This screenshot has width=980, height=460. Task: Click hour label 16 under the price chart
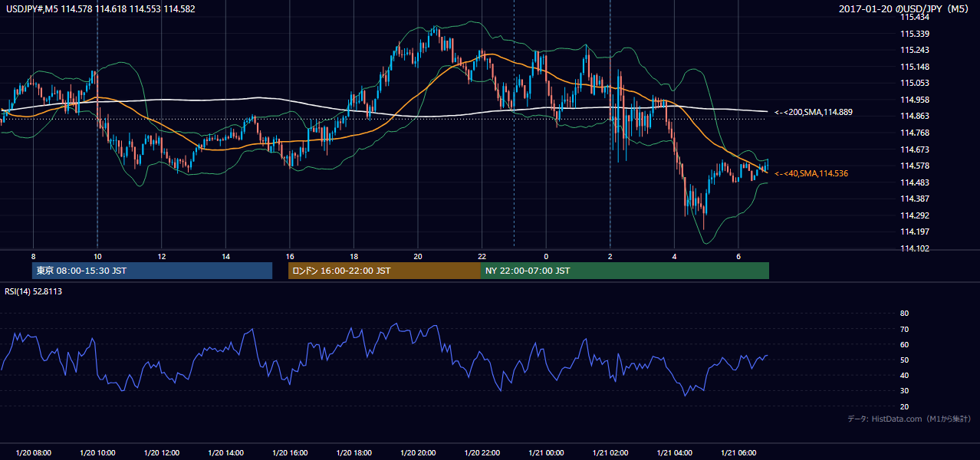tap(289, 256)
